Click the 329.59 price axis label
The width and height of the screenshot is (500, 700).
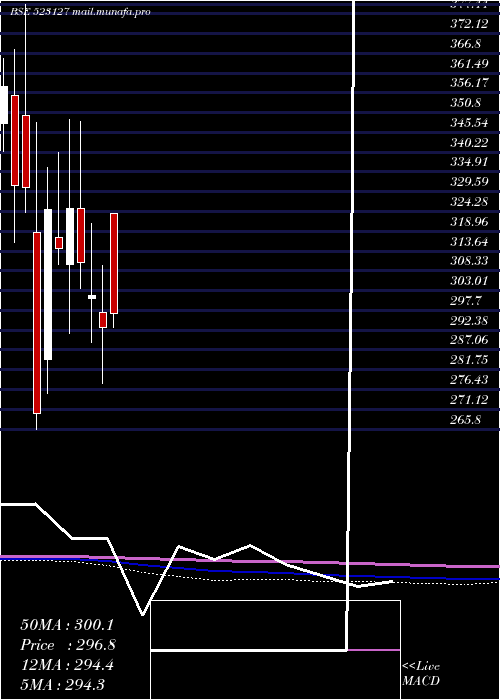(469, 182)
